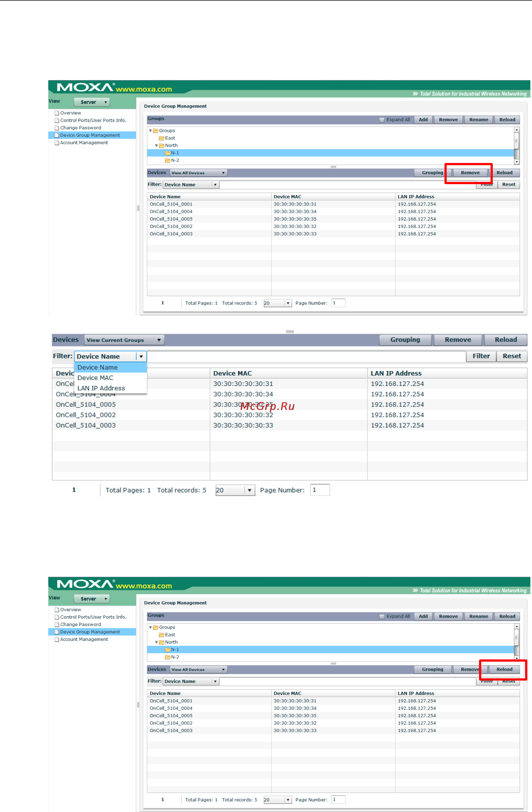Select N-1 group in upper screenshot tree

tap(330, 153)
